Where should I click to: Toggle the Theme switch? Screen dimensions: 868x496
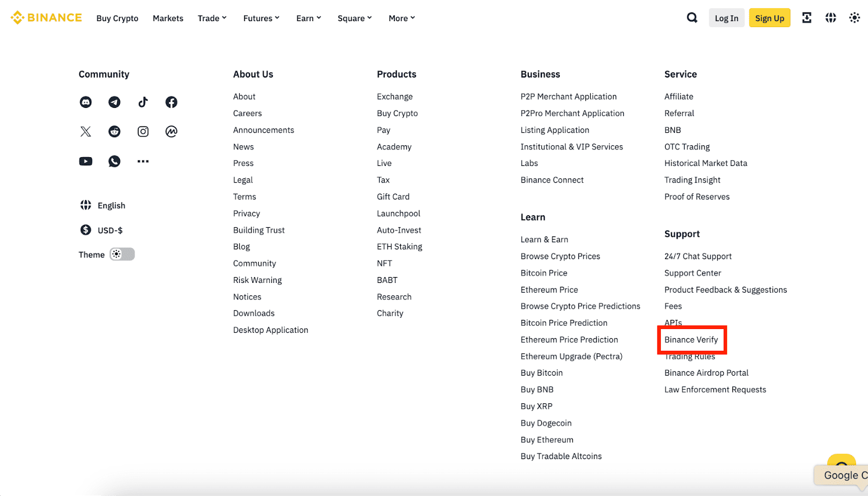point(122,254)
